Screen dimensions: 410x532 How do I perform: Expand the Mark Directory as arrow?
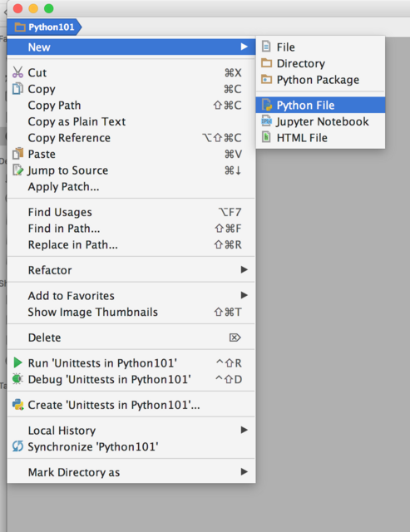point(244,471)
